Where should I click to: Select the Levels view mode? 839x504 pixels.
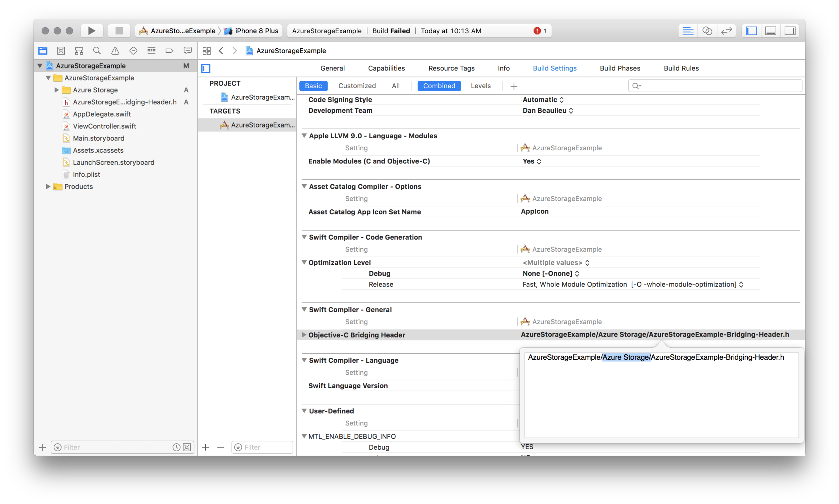[480, 86]
